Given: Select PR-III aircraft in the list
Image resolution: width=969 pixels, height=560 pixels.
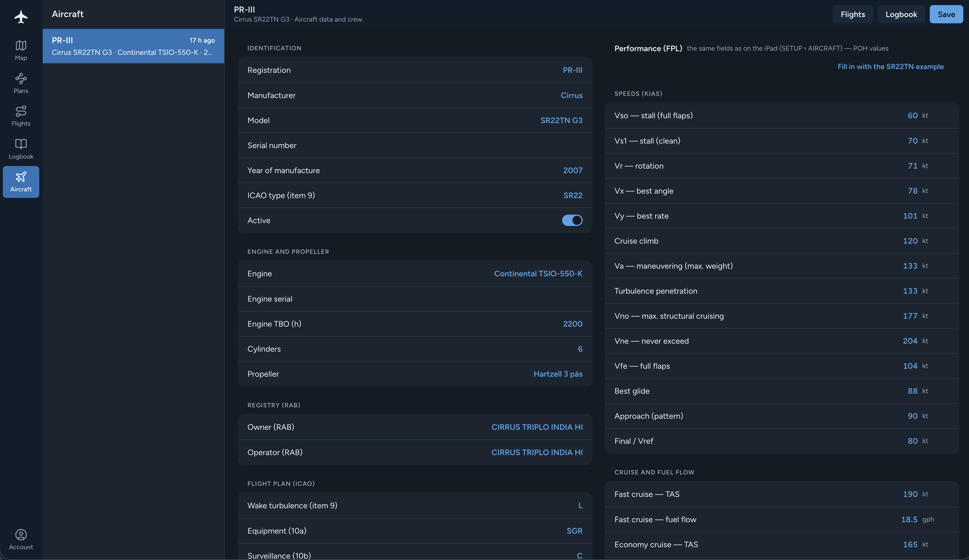Looking at the screenshot, I should click(x=133, y=46).
